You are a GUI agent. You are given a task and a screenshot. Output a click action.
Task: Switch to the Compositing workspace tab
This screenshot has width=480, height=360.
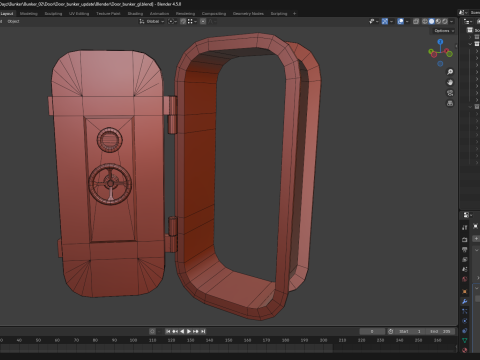point(214,14)
